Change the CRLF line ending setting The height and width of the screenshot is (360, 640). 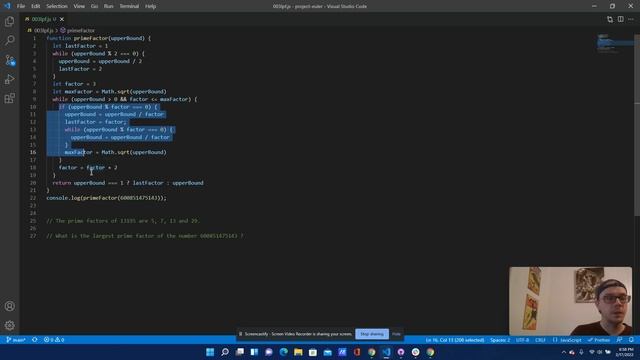tap(540, 340)
